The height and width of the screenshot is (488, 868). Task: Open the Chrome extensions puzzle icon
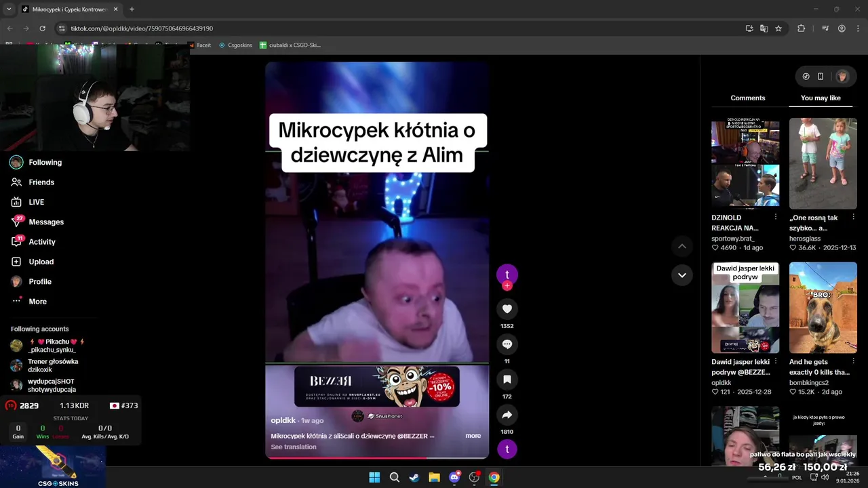(x=802, y=28)
